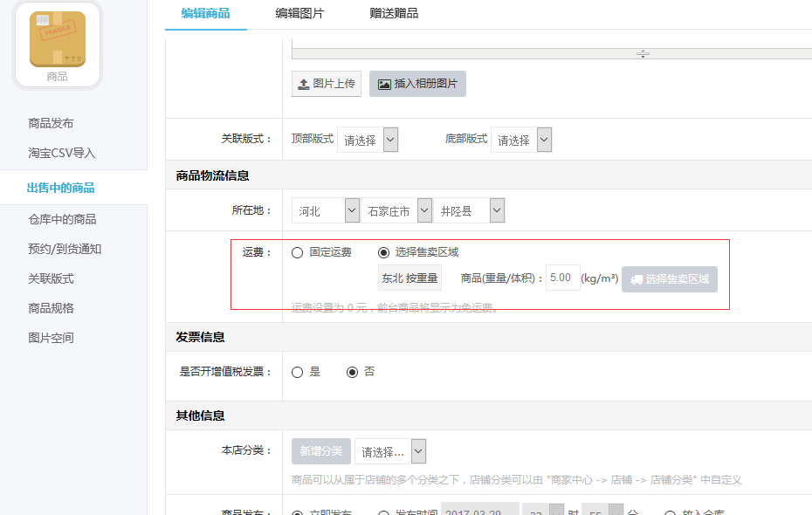The width and height of the screenshot is (812, 515).
Task: Click 商品物流信息 section heading
Action: click(x=212, y=176)
